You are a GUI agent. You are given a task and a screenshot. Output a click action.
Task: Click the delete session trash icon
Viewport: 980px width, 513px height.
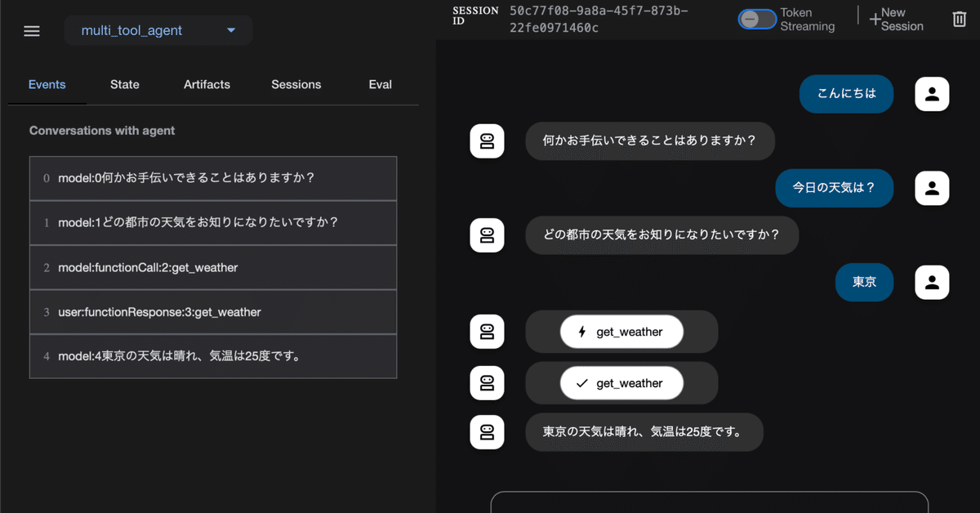(959, 19)
